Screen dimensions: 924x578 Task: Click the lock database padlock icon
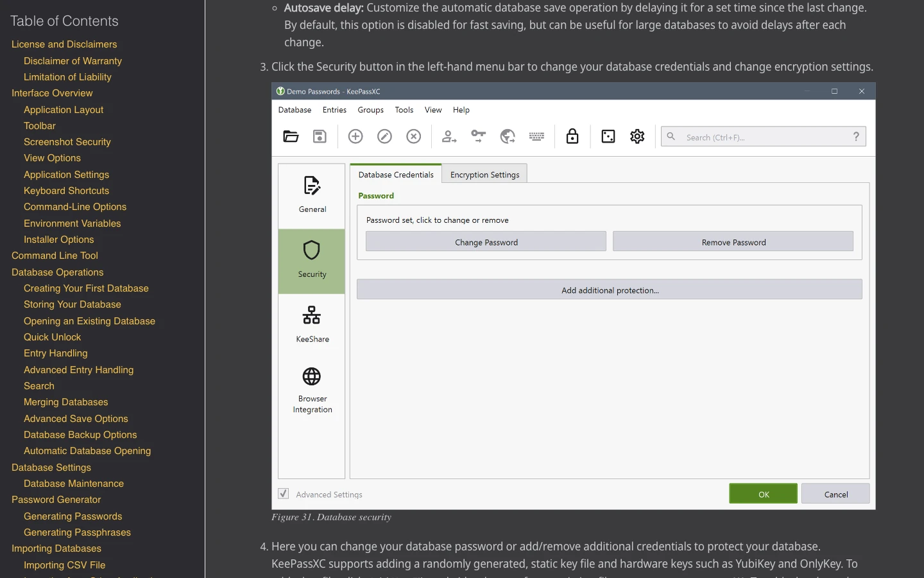tap(572, 136)
